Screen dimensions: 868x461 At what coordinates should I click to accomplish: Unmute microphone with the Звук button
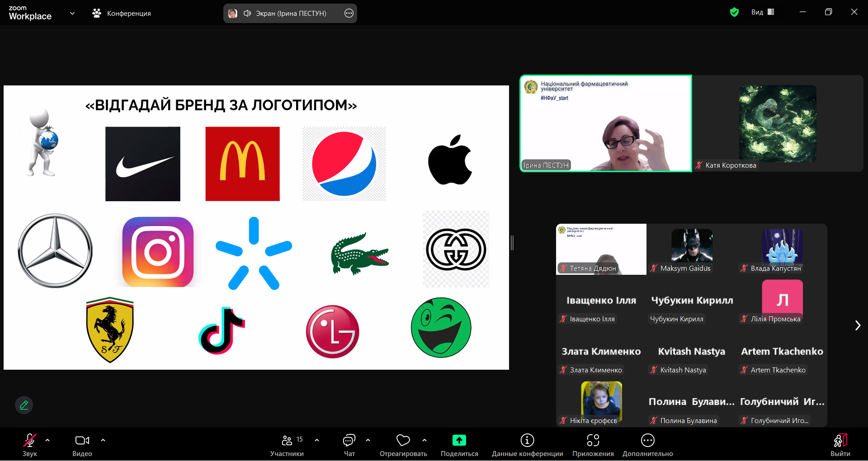coord(30,445)
